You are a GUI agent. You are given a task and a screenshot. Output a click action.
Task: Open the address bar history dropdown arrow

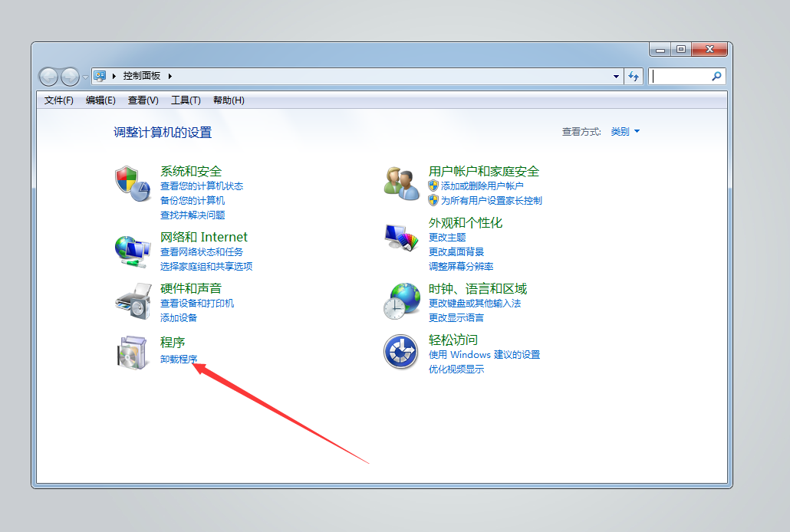coord(617,77)
